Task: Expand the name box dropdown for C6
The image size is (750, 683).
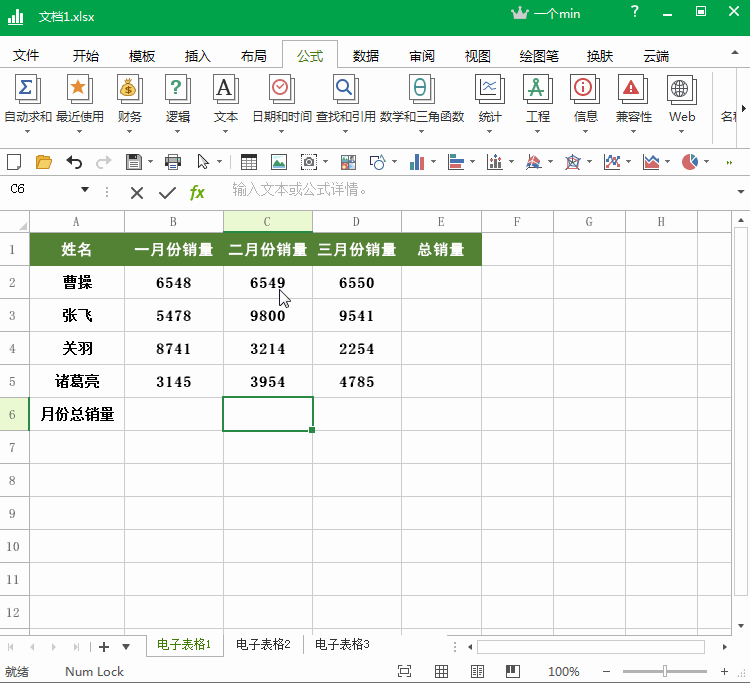Action: pos(84,190)
